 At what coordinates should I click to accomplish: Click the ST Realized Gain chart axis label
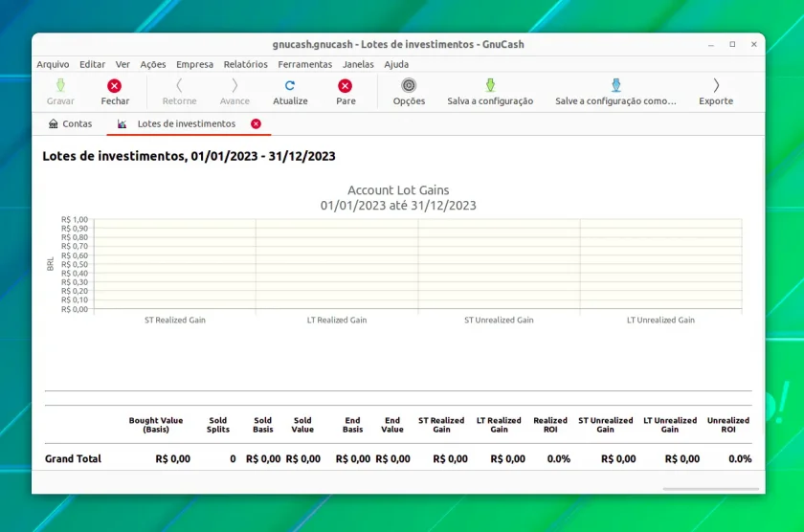point(175,320)
